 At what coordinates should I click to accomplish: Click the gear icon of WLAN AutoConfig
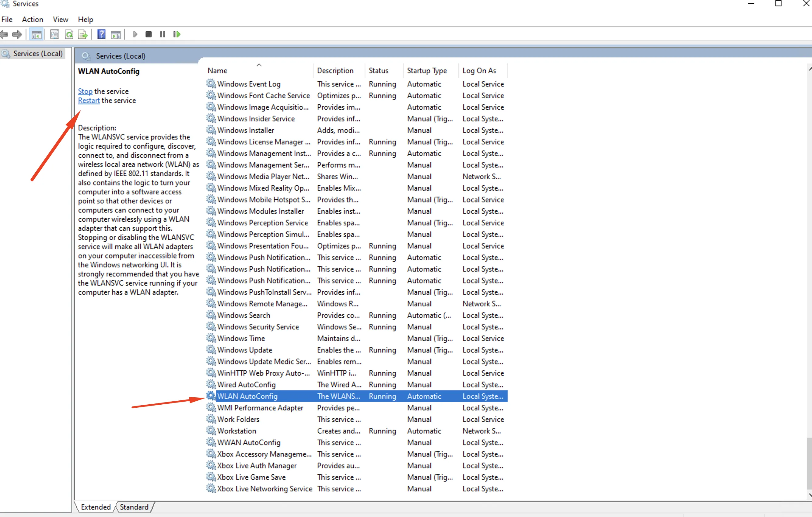pyautogui.click(x=211, y=396)
